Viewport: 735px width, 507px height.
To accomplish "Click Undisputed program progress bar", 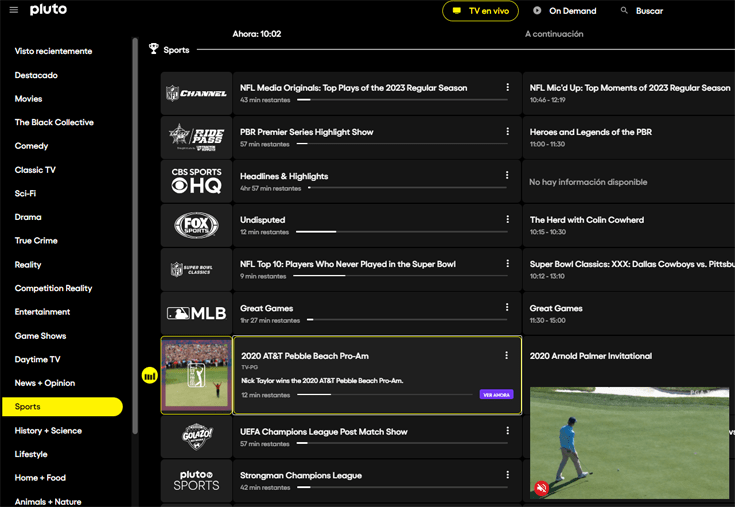I will [x=402, y=231].
